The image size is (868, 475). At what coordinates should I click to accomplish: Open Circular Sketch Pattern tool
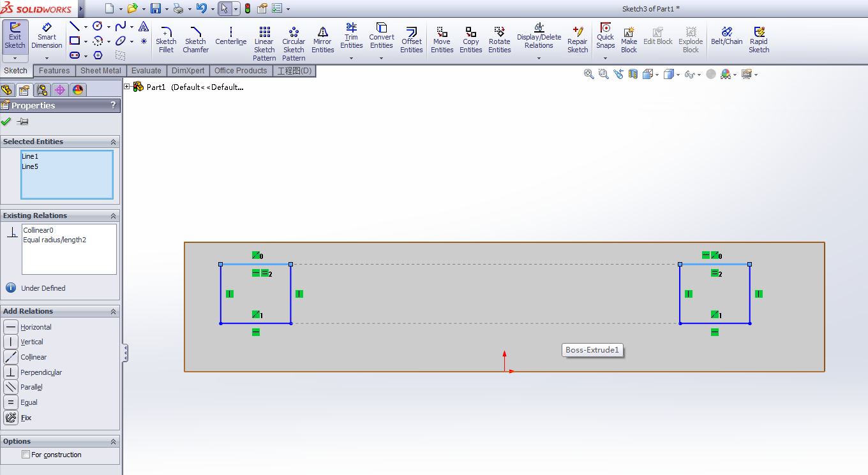pyautogui.click(x=294, y=43)
